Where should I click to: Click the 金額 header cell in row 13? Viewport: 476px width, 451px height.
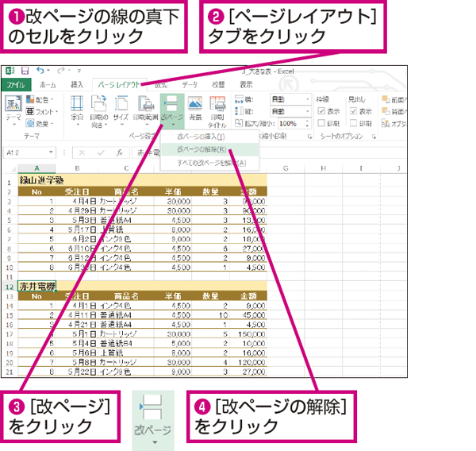[248, 296]
